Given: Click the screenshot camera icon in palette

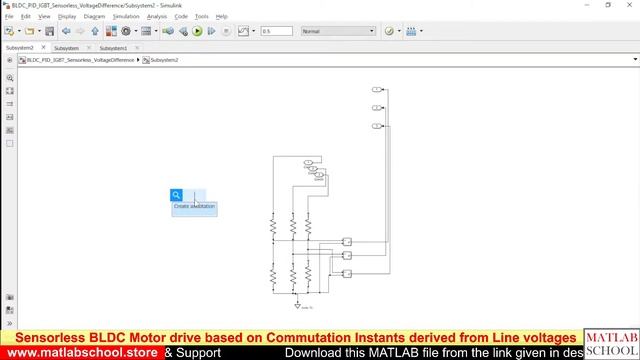Looking at the screenshot, I should point(10,297).
